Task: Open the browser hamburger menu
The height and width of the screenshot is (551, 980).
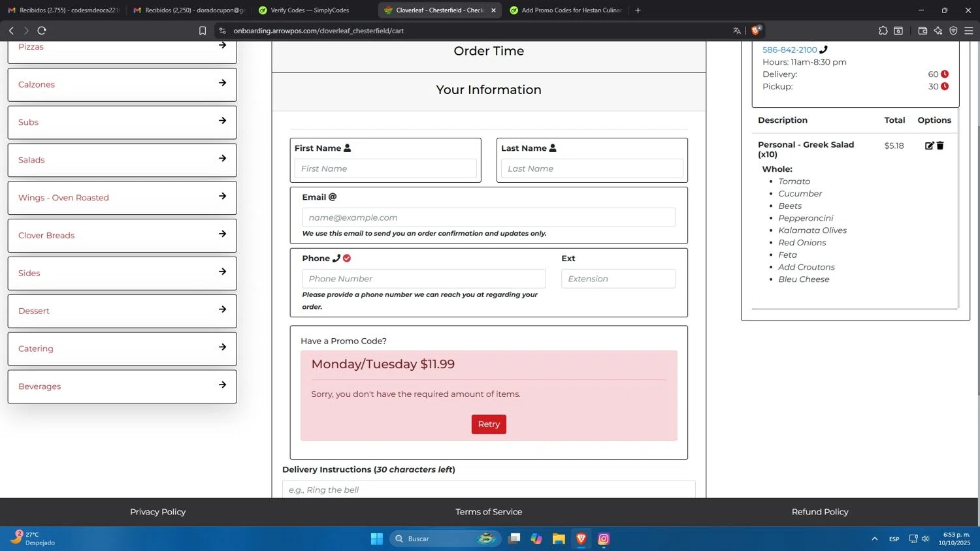Action: [x=969, y=31]
